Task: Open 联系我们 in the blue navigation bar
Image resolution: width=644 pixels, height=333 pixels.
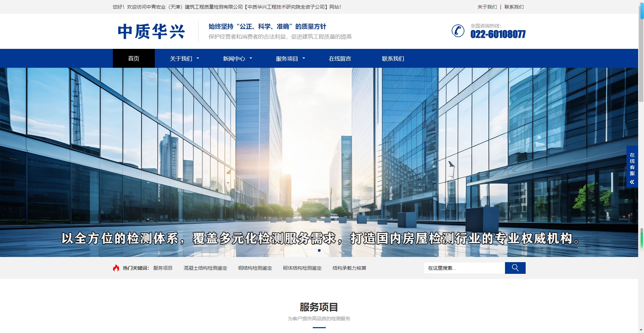Action: 393,58
